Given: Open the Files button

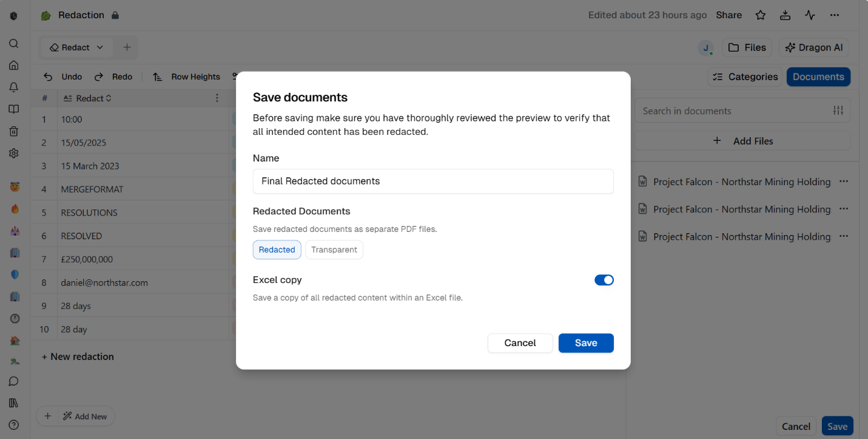Looking at the screenshot, I should [x=747, y=47].
